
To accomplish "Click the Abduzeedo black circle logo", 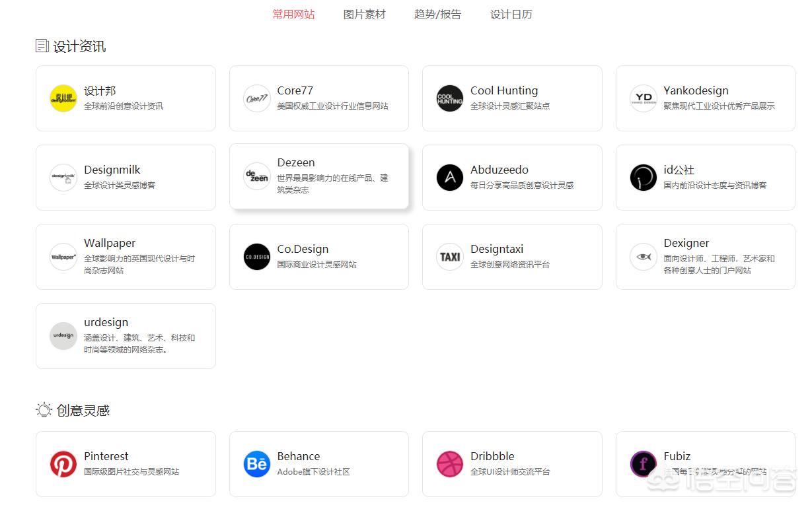I will point(450,178).
